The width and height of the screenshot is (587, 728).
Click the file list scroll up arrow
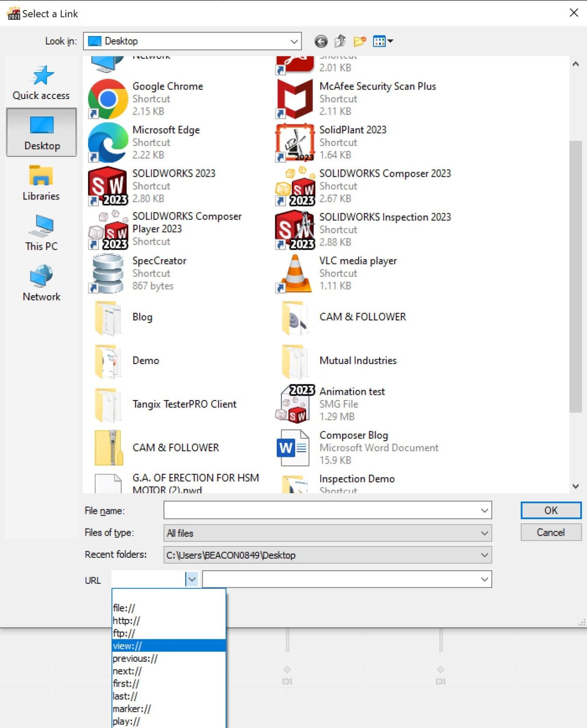pyautogui.click(x=576, y=64)
